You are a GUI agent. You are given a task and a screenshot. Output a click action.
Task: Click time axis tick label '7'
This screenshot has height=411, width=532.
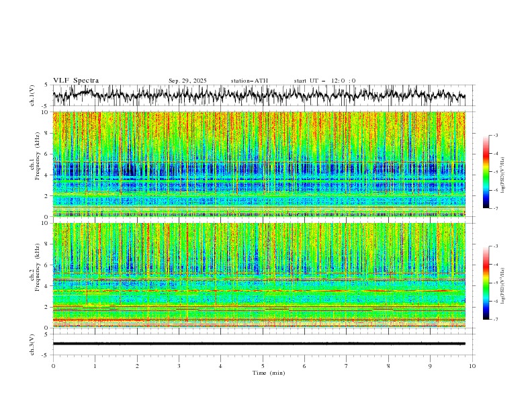347,366
